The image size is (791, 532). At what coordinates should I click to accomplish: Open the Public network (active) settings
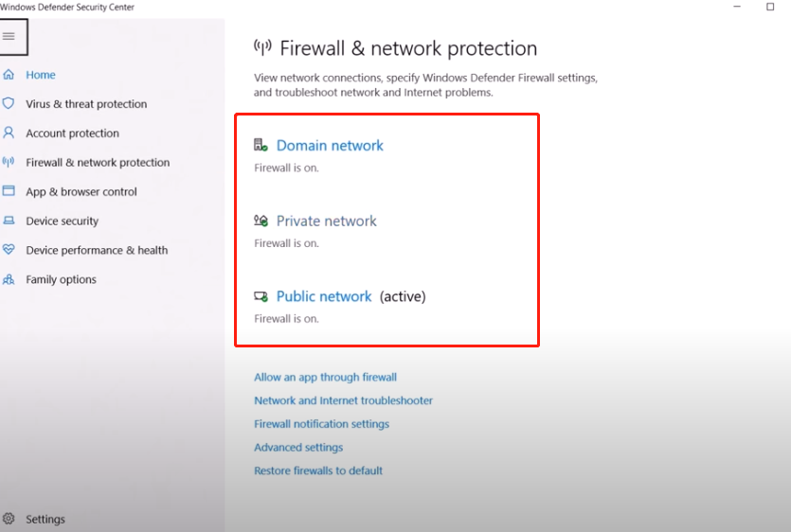click(x=324, y=296)
